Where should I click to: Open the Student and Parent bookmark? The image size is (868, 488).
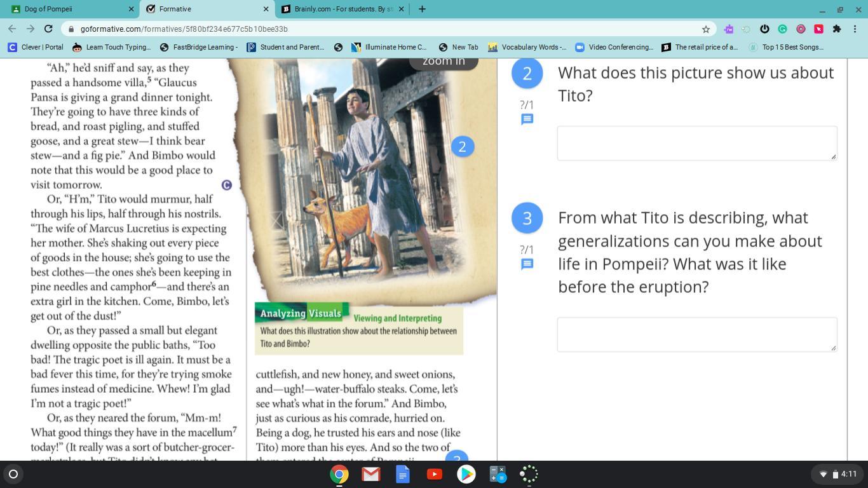coord(285,47)
